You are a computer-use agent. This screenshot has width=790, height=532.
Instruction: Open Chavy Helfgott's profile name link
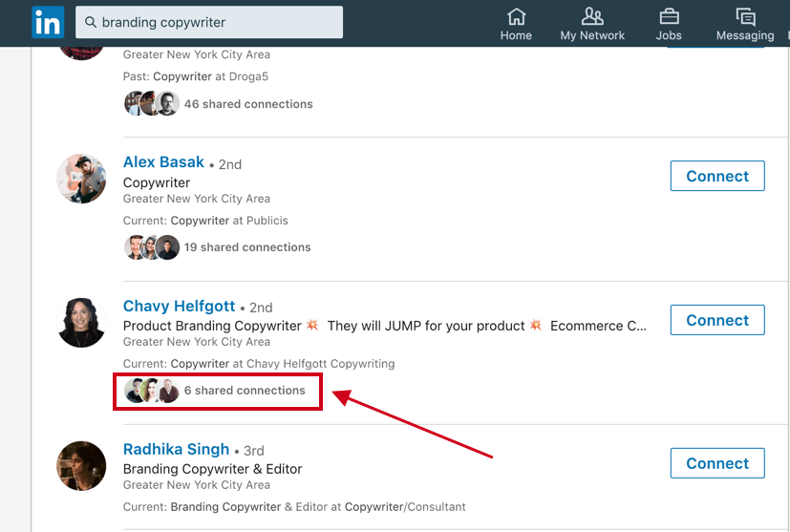pyautogui.click(x=179, y=306)
